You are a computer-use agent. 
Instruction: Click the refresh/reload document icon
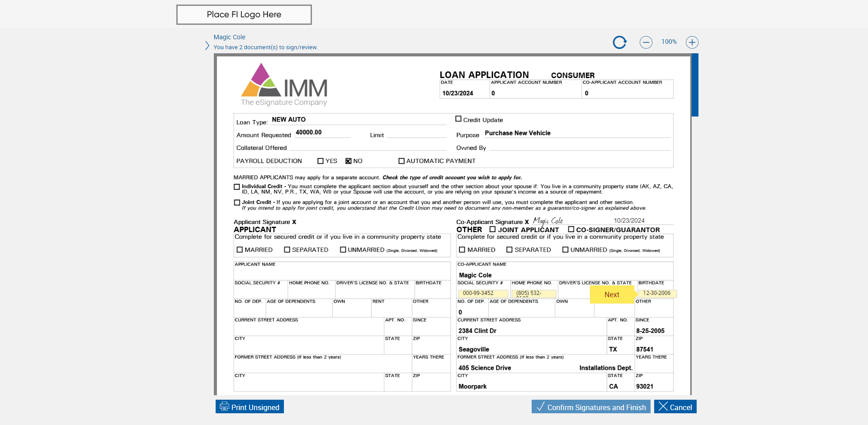tap(619, 42)
